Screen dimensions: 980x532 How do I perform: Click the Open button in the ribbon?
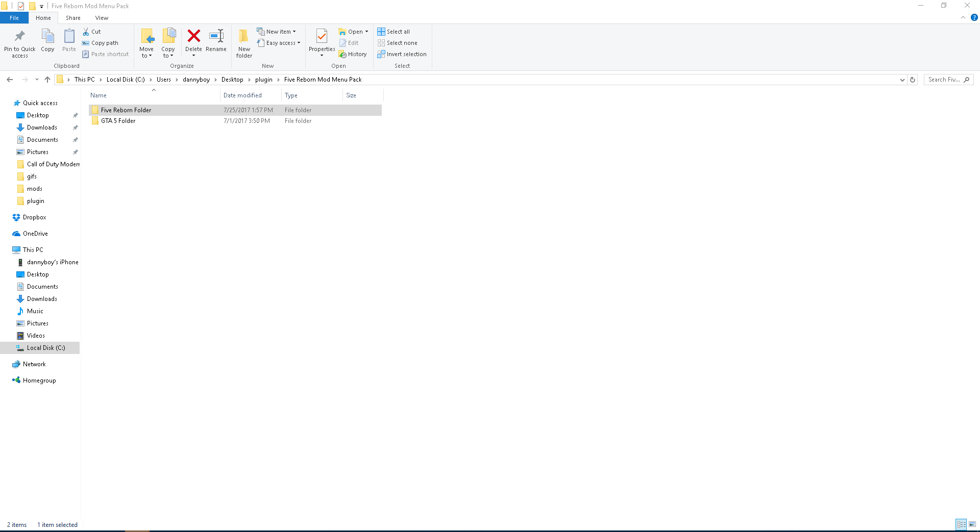tap(353, 32)
